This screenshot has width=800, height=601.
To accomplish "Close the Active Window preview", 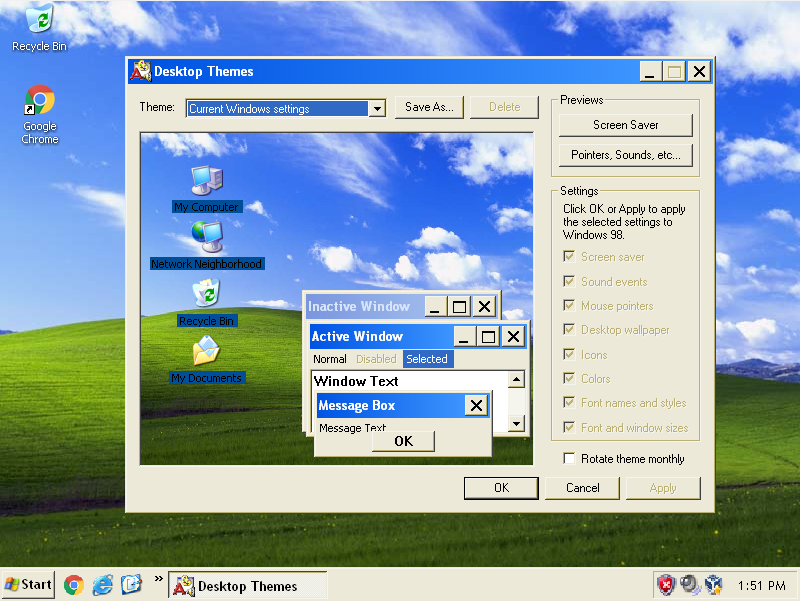I will [513, 336].
